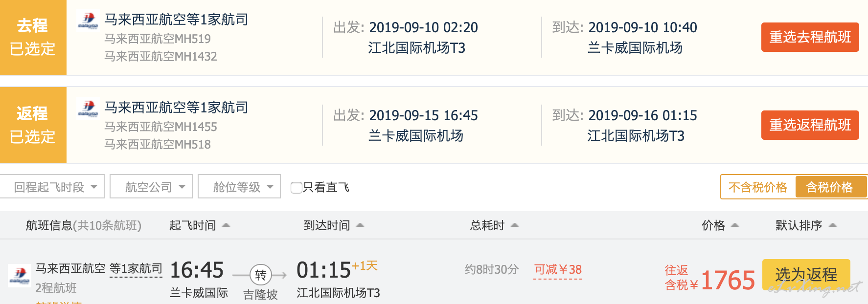Sort by departure time arrow

click(226, 225)
